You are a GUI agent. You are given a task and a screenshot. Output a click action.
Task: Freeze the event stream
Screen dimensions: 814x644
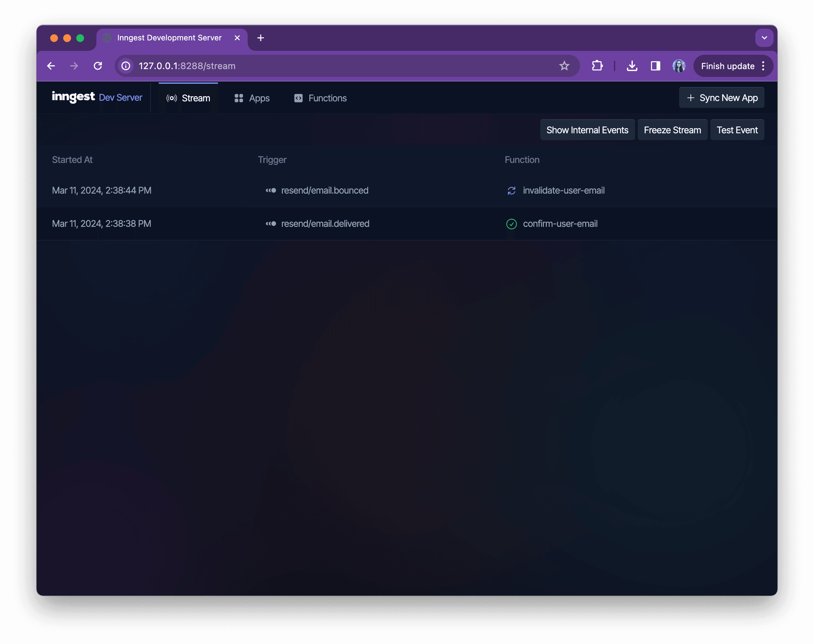[673, 130]
